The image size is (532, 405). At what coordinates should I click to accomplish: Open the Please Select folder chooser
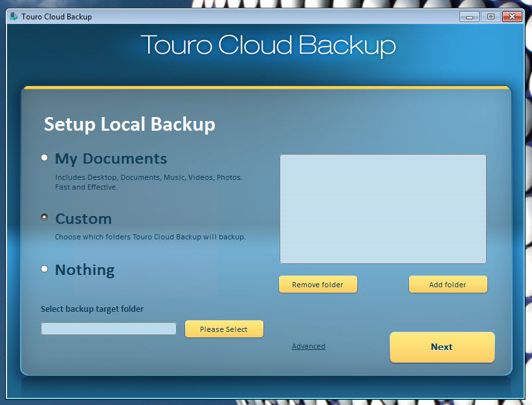point(224,329)
